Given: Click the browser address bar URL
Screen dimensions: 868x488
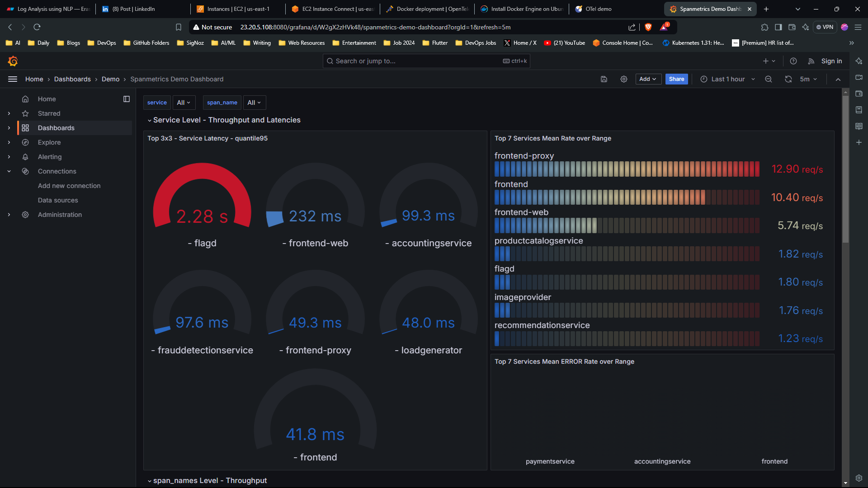Looking at the screenshot, I should point(375,27).
